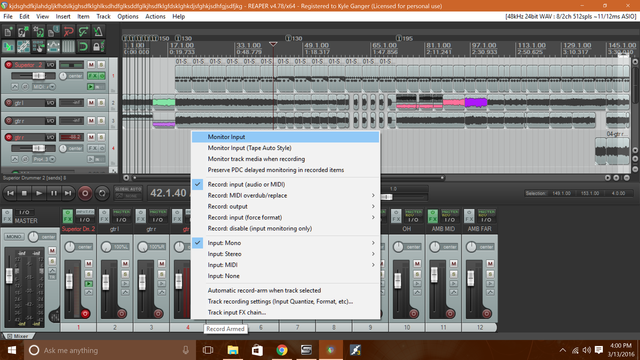Screen dimensions: 640x360
Task: Open I/O routing on Superior track panel
Action: pyautogui.click(x=50, y=64)
